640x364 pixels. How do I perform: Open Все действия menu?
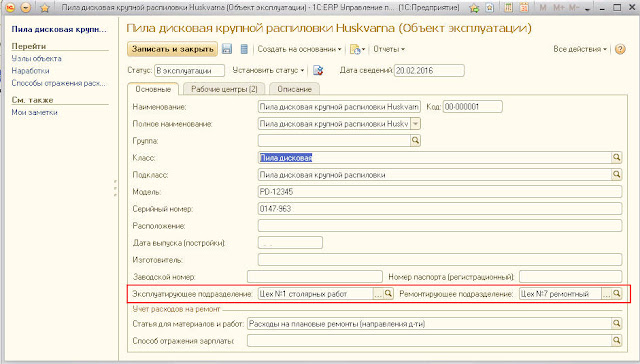click(x=580, y=49)
